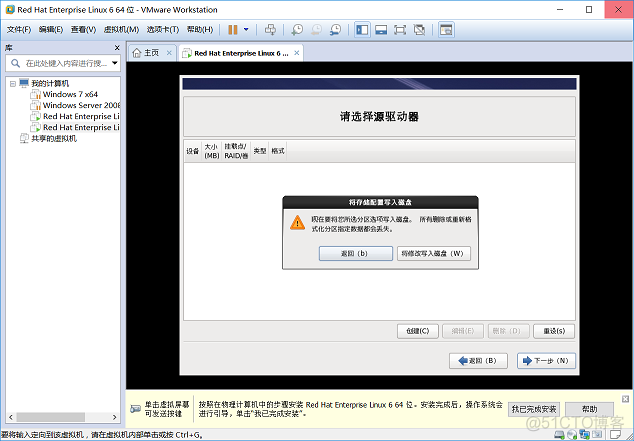Click the library scrollbar left arrow
Viewport: 634px width, 441px height.
11,417
